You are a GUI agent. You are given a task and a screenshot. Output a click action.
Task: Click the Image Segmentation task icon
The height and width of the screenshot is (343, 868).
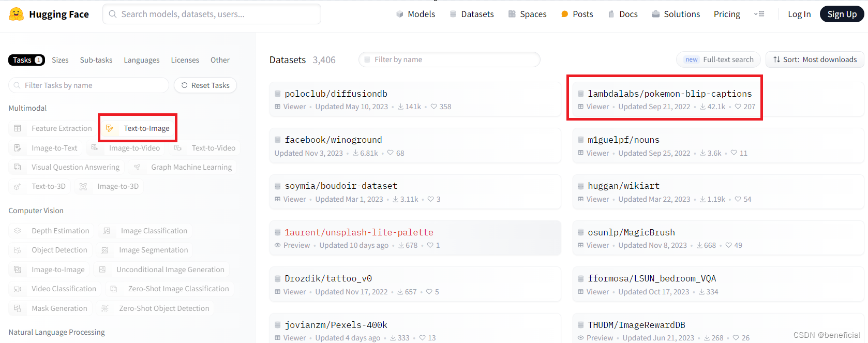105,250
